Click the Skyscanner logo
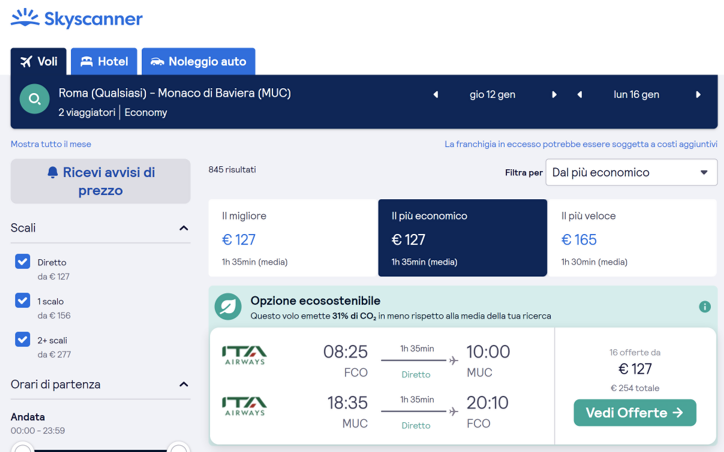This screenshot has height=452, width=724. tap(77, 19)
